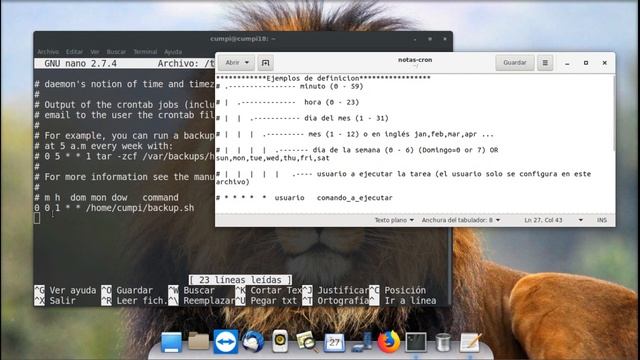Maximize the notas-cron gedit window
Viewport: 640px width, 360px height.
(x=586, y=63)
